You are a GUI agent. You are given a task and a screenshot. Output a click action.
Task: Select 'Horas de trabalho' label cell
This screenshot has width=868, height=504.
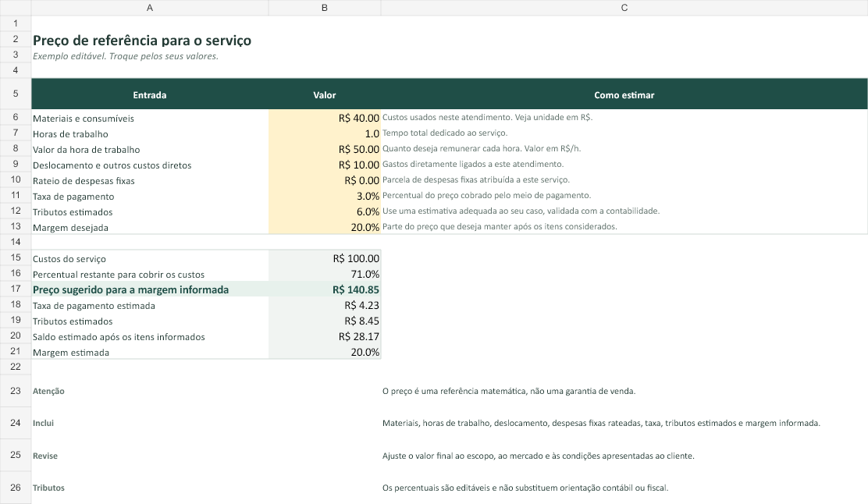[x=150, y=133]
